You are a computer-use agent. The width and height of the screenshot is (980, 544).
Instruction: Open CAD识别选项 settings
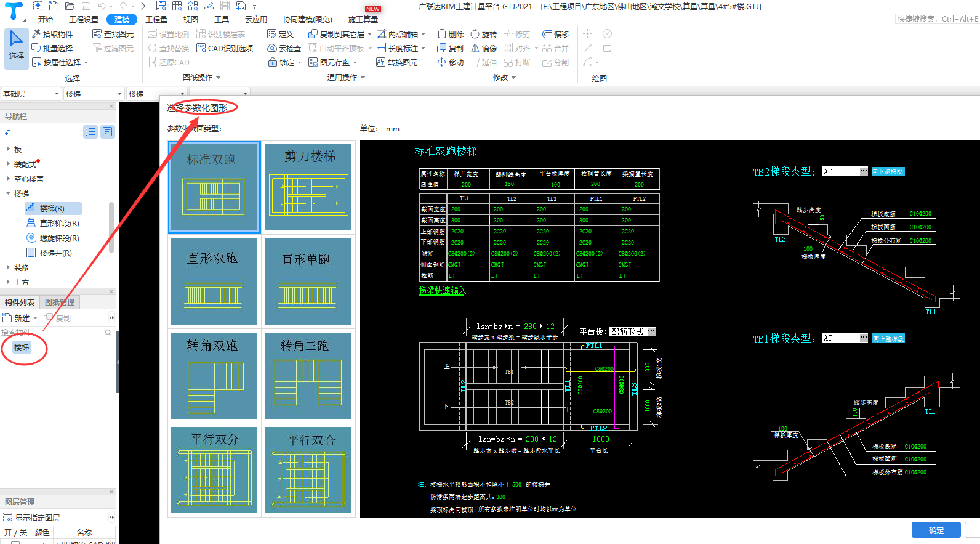[225, 48]
